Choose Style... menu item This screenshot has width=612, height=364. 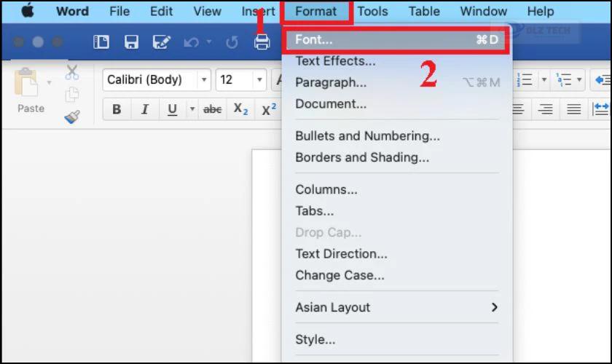[x=396, y=339]
